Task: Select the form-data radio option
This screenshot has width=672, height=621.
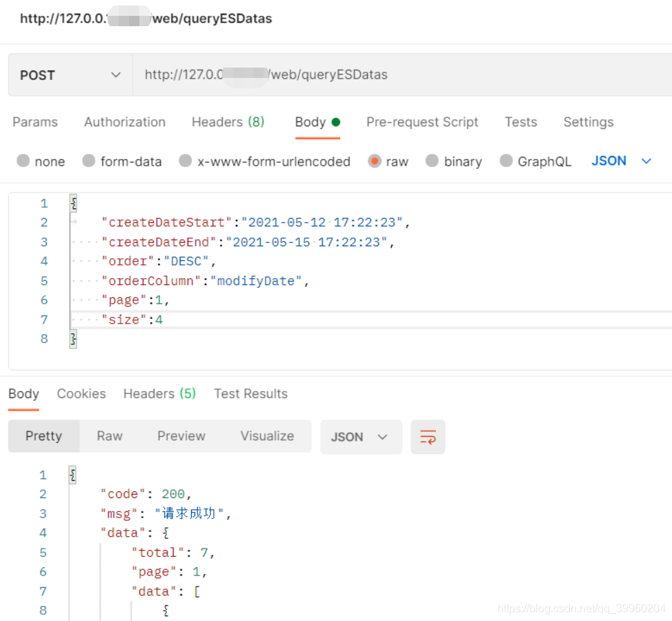Action: pos(89,161)
